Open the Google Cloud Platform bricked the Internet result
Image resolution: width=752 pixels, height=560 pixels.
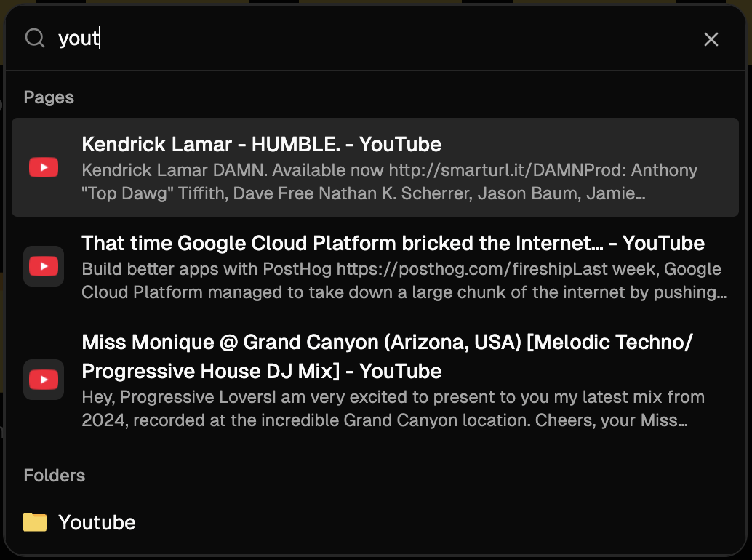click(x=375, y=266)
